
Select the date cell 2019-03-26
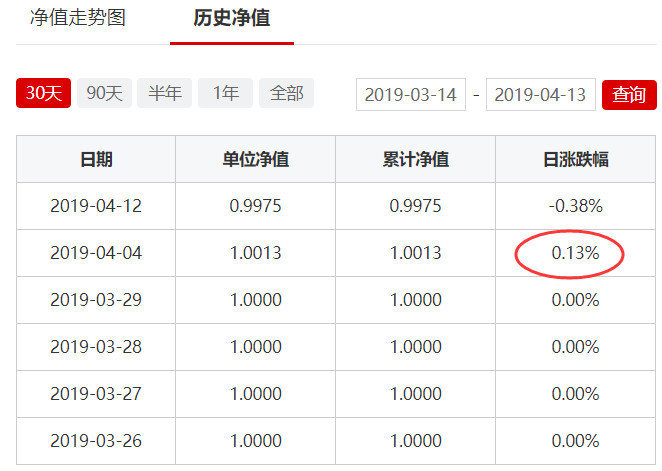(96, 441)
